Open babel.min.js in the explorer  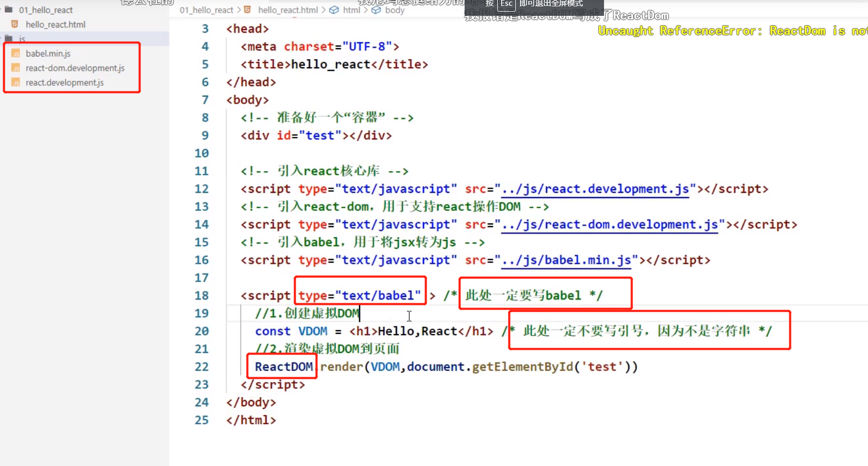click(x=48, y=53)
